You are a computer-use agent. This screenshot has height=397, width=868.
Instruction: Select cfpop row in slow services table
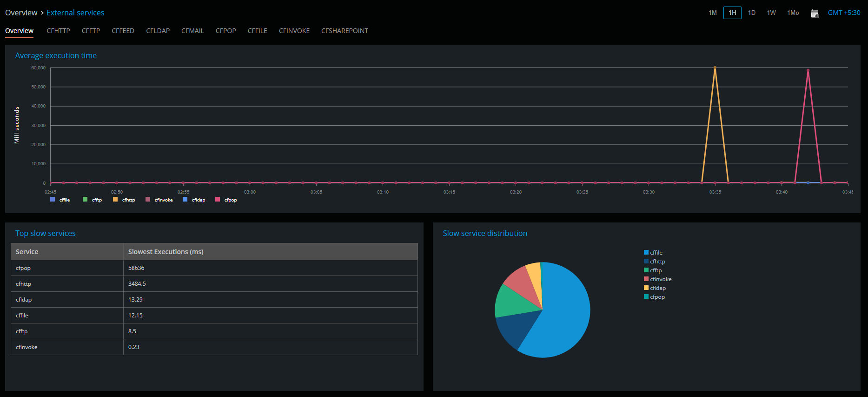click(214, 268)
